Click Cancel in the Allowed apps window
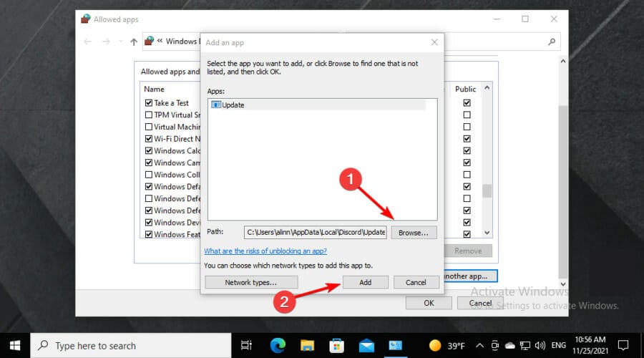Screen dimensions: 644x358 tap(480, 303)
